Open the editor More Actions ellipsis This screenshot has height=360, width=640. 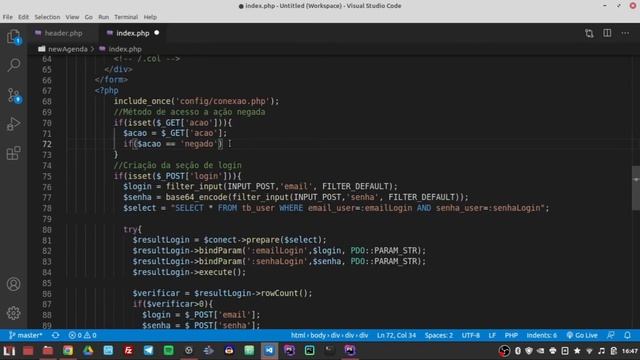[625, 33]
